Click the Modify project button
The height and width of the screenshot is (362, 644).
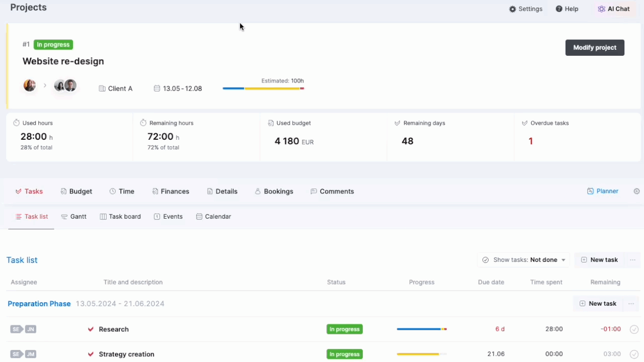(595, 48)
